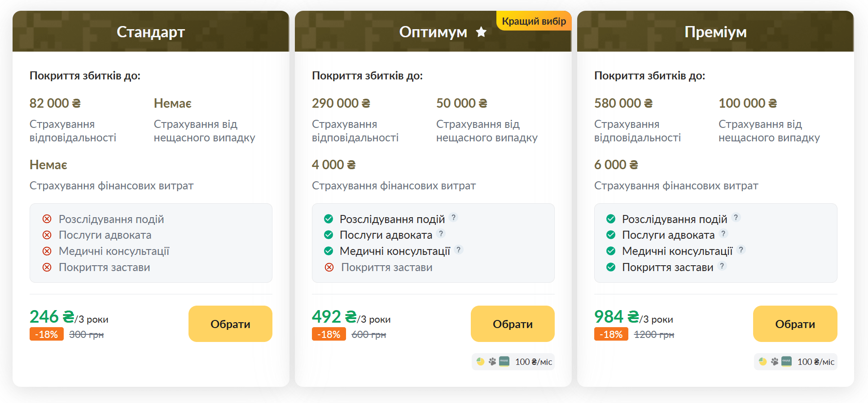Click the red cross icon beside Розслідування подій in Стандарт
Screen dimensions: 868x403
tap(47, 219)
